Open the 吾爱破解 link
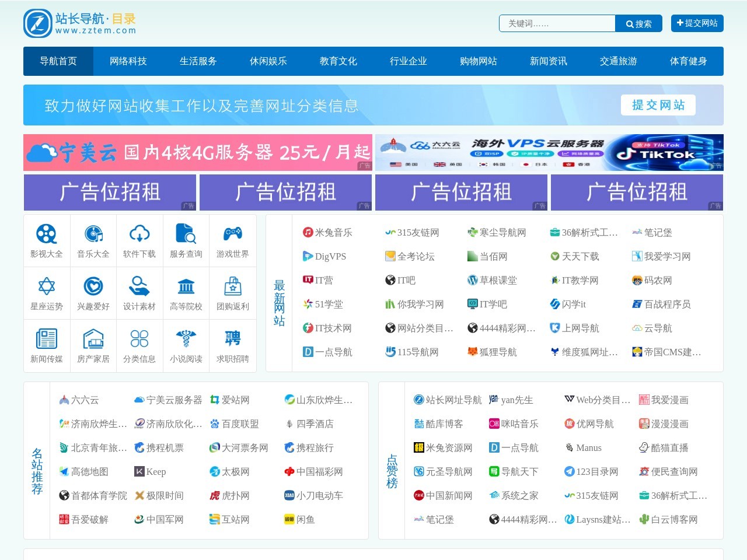This screenshot has height=560, width=747. pos(89,519)
